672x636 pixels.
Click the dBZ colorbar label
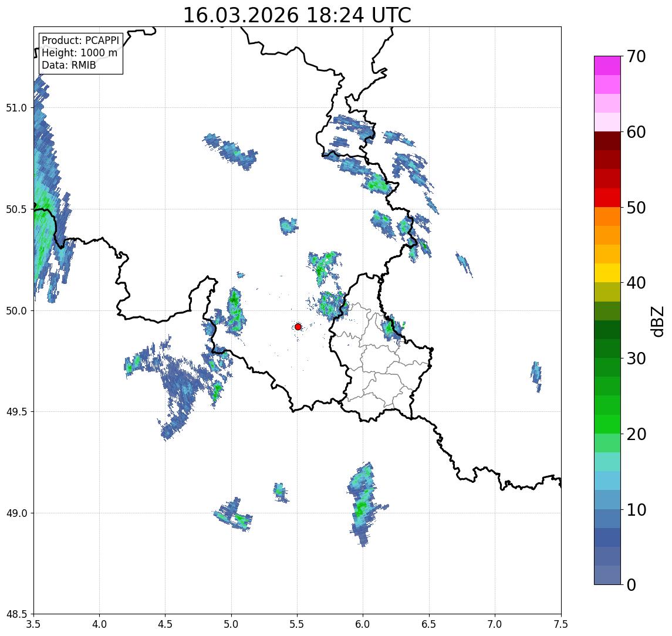[x=657, y=321]
